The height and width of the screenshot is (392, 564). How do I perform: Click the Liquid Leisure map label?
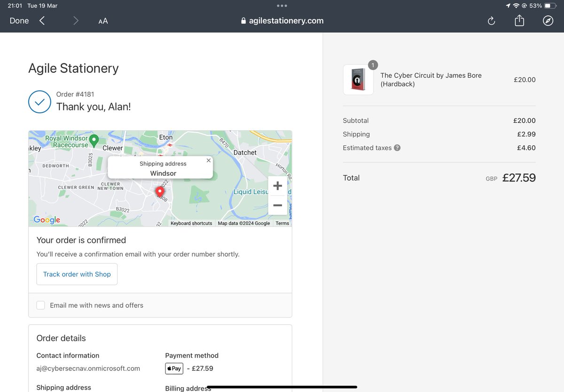click(x=251, y=192)
